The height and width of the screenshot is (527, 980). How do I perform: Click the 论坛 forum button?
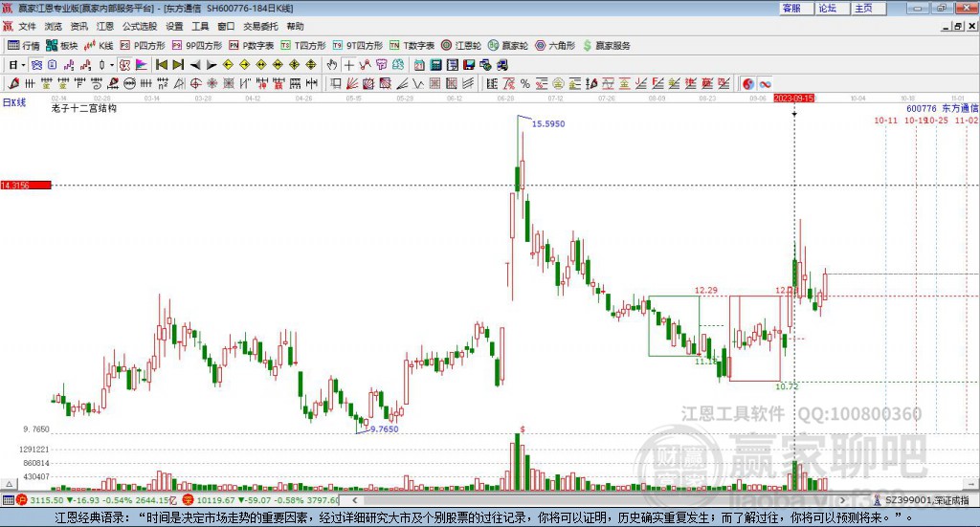click(x=833, y=8)
